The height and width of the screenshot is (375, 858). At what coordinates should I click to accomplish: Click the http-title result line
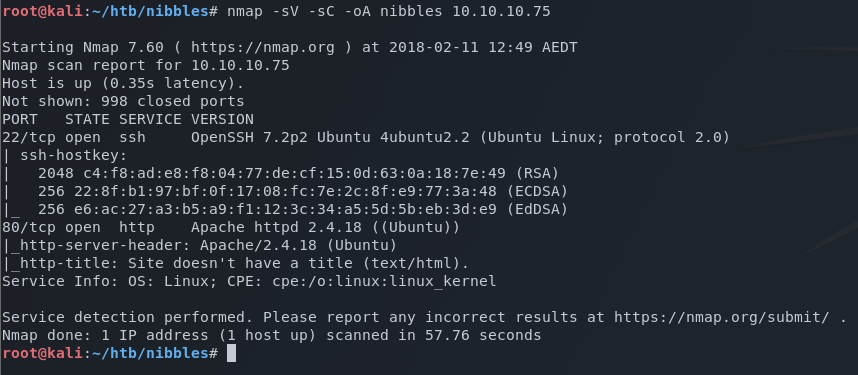pyautogui.click(x=235, y=263)
